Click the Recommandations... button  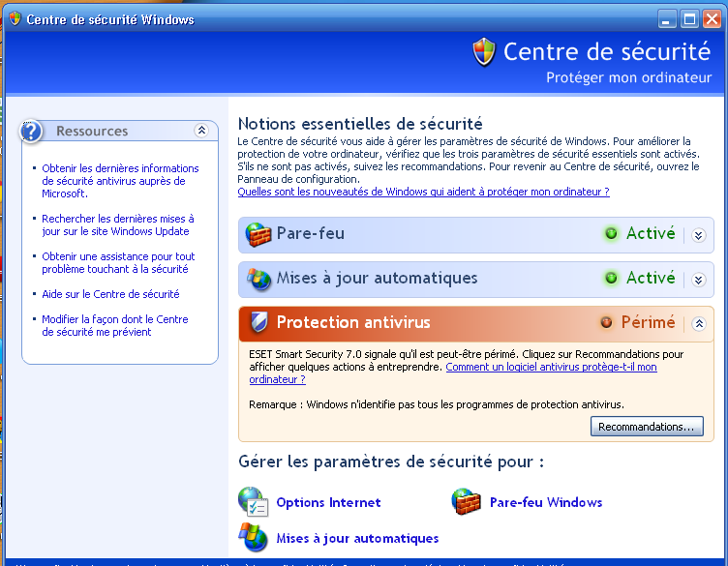point(647,427)
